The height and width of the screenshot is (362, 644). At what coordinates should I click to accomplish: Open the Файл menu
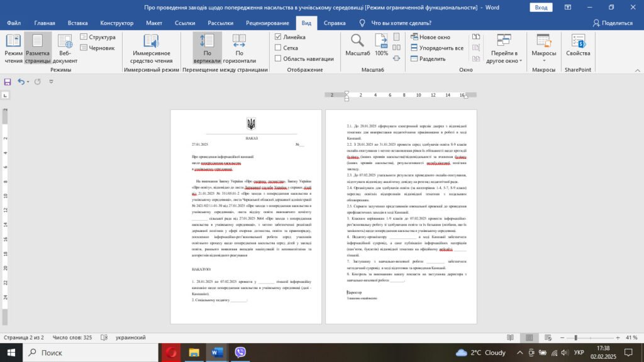pos(14,22)
